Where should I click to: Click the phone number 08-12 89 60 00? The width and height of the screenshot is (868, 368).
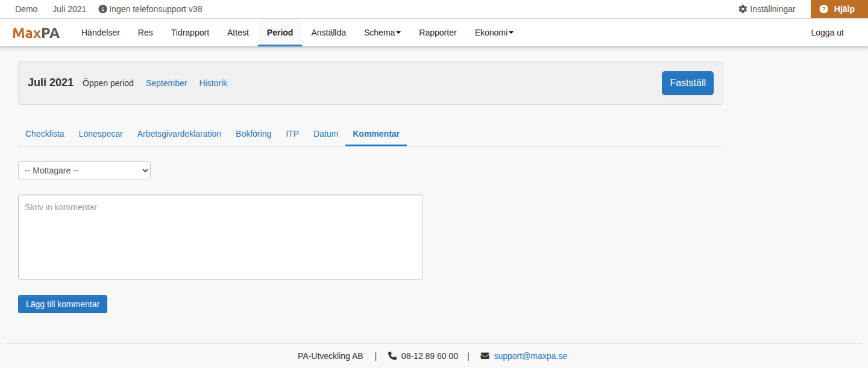point(430,356)
